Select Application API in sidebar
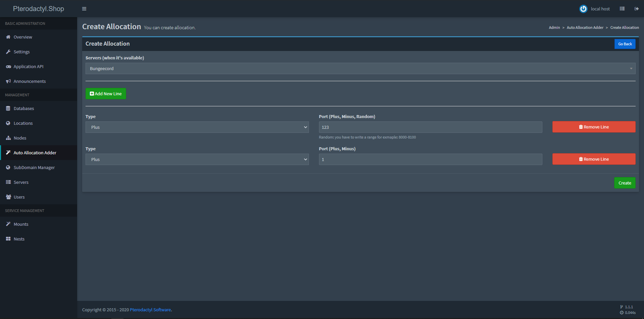Image resolution: width=644 pixels, height=319 pixels. point(28,67)
